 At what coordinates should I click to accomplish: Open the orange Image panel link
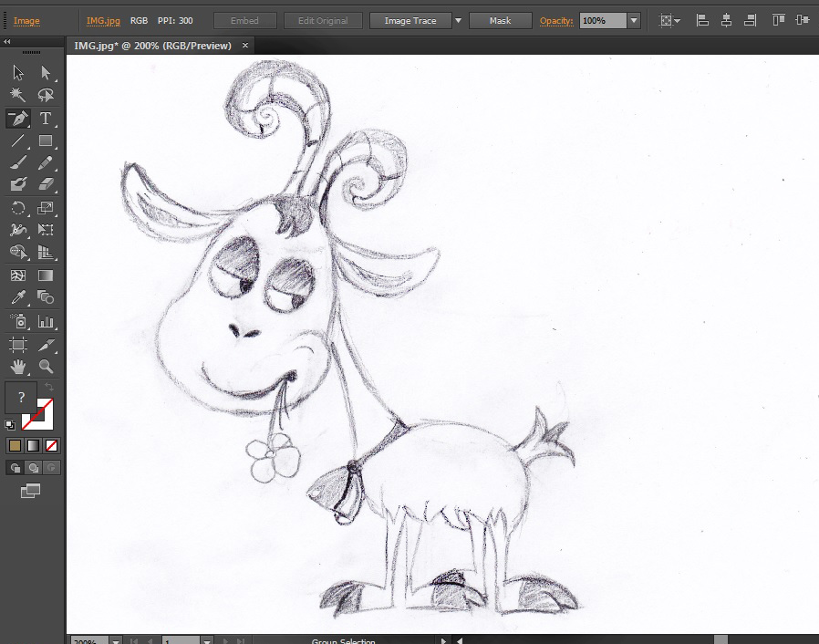[x=26, y=21]
